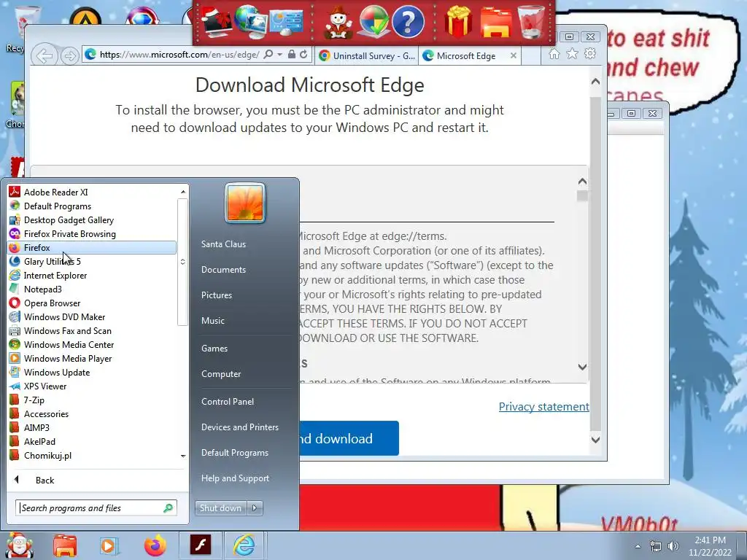Open the Privacy statement link

543,407
